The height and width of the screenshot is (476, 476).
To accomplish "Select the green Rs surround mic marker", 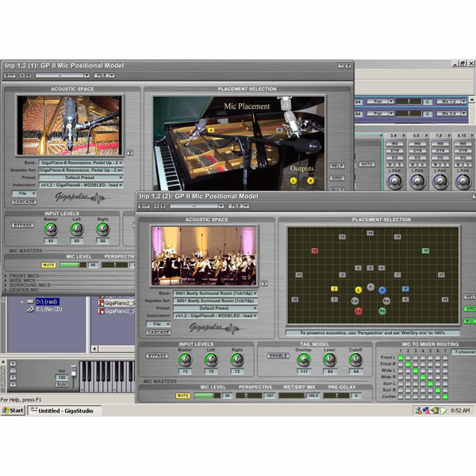I will [382, 311].
